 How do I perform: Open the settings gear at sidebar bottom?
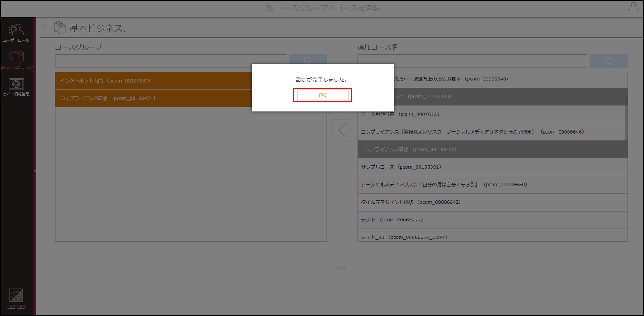pos(16,295)
